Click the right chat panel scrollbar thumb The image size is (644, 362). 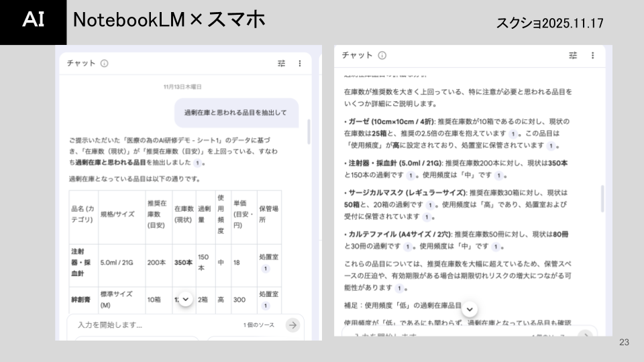tap(602, 199)
